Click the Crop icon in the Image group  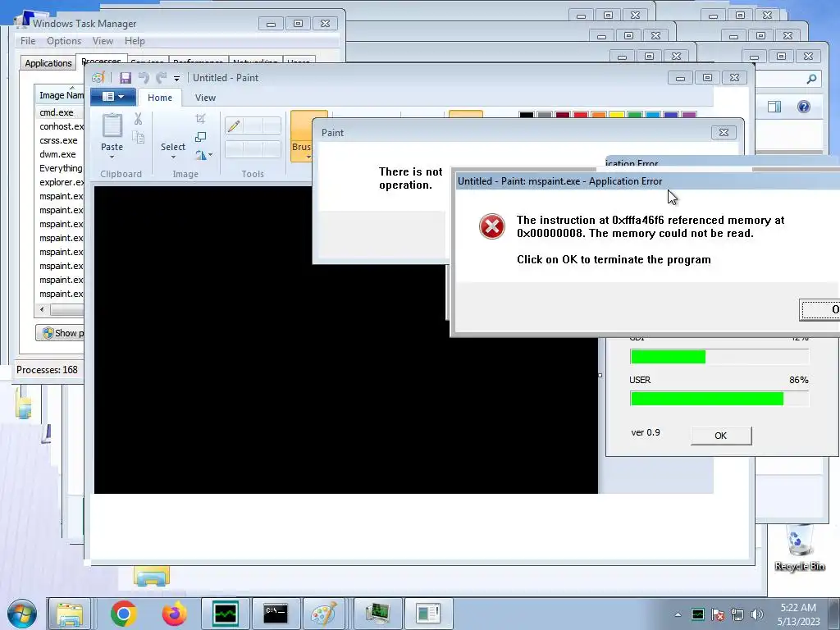(x=200, y=118)
